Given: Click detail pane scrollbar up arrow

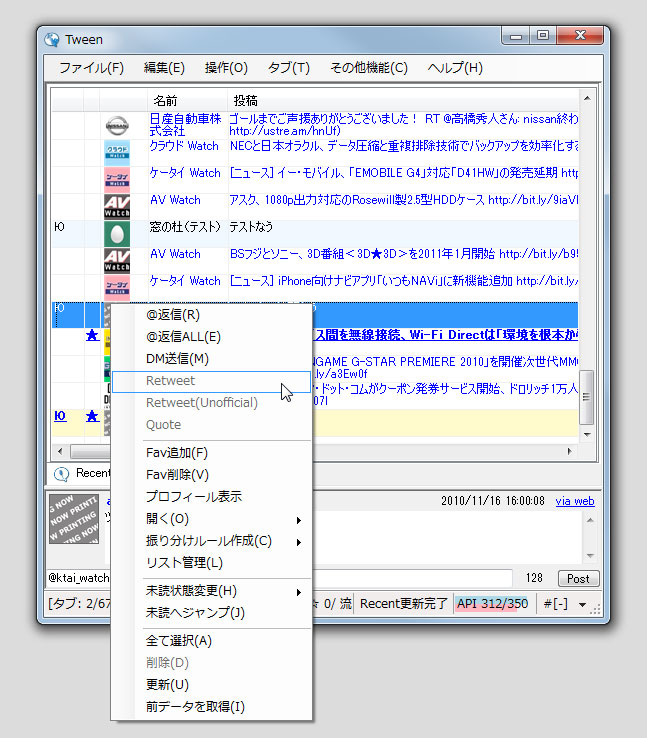Looking at the screenshot, I should point(590,520).
